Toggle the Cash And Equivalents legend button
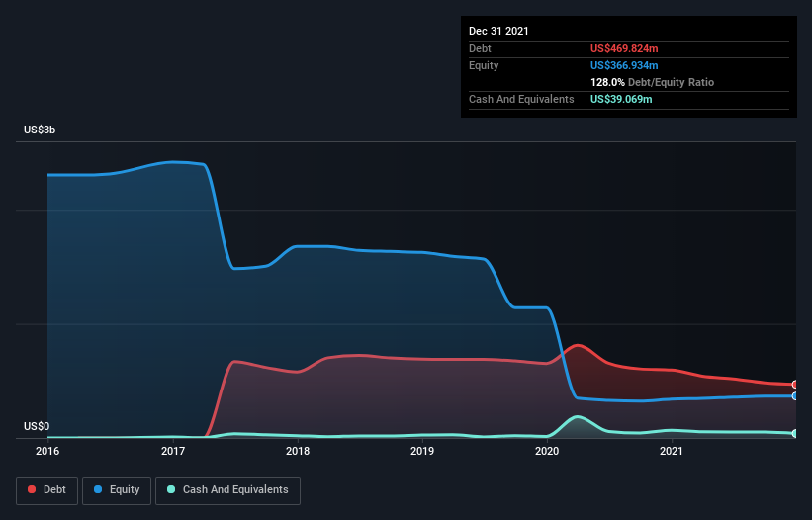 (x=227, y=490)
